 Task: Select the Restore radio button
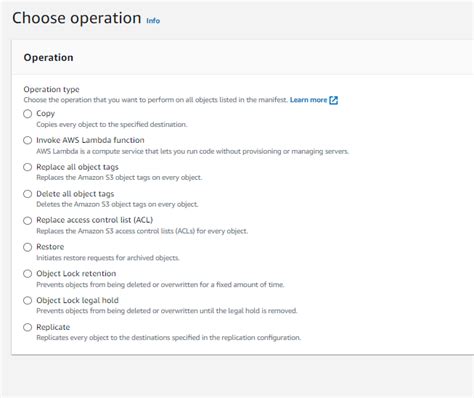tap(28, 247)
